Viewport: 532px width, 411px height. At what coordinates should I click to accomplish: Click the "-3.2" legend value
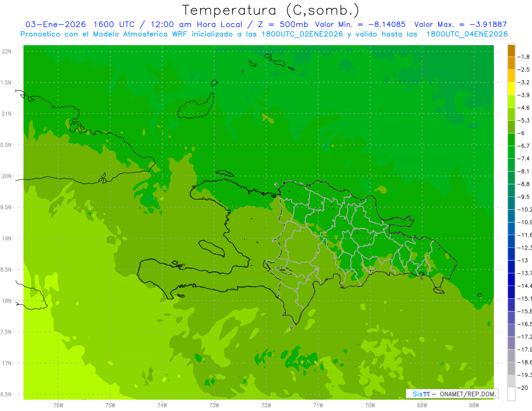click(524, 82)
